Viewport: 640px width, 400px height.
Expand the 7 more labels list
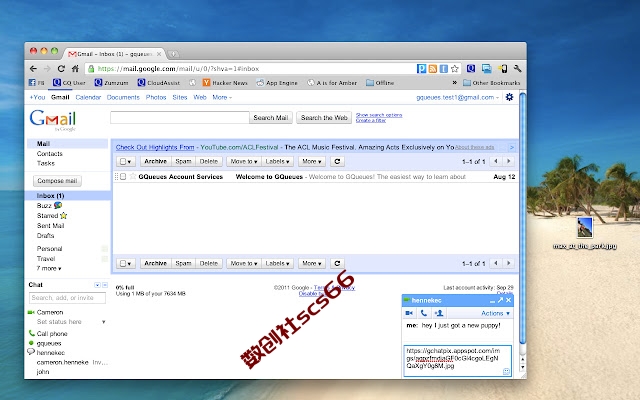coord(49,269)
